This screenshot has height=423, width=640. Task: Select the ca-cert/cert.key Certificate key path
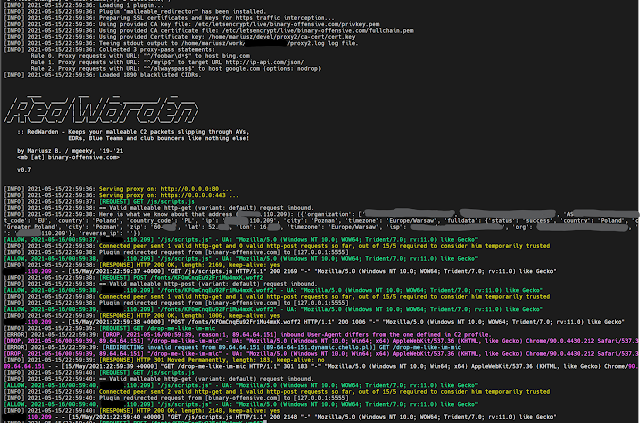pos(281,37)
